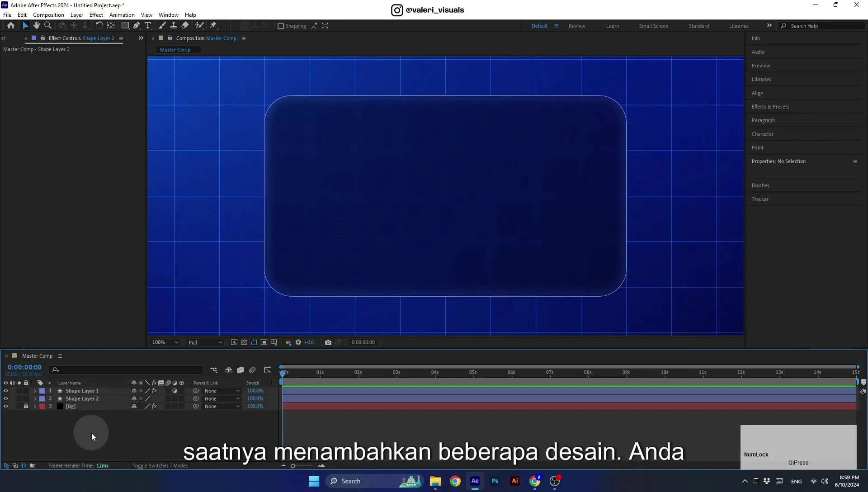Take a snapshot with camera icon
This screenshot has height=492, width=868.
pos(328,342)
